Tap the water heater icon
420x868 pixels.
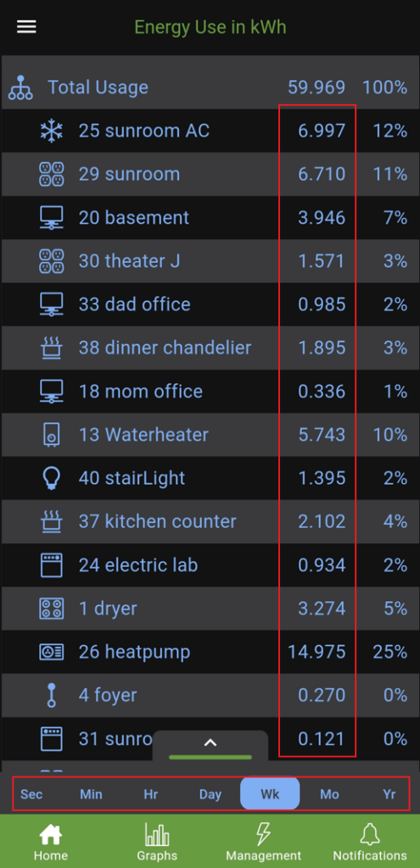pyautogui.click(x=52, y=435)
